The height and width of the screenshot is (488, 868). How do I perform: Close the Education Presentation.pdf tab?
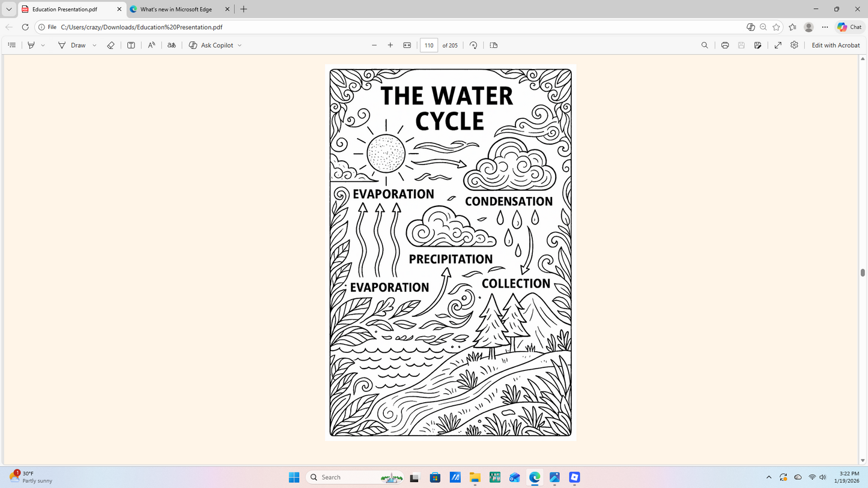tap(119, 9)
